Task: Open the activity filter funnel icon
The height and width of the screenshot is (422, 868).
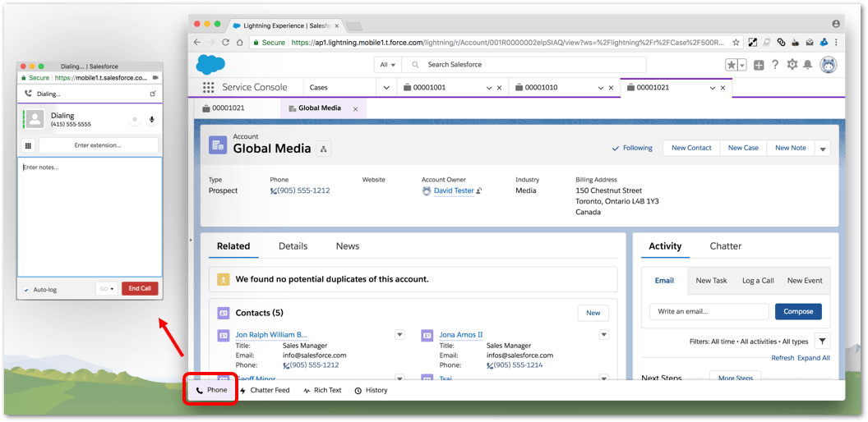Action: pyautogui.click(x=822, y=341)
